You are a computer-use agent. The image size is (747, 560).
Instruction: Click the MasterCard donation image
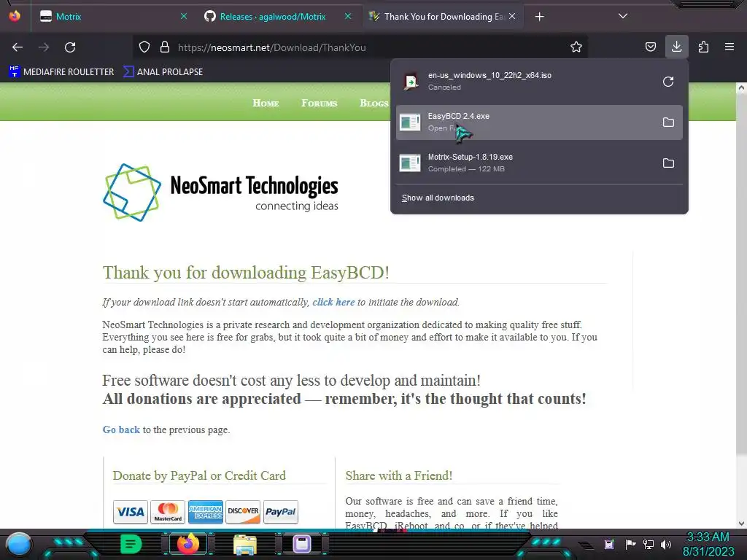click(168, 512)
